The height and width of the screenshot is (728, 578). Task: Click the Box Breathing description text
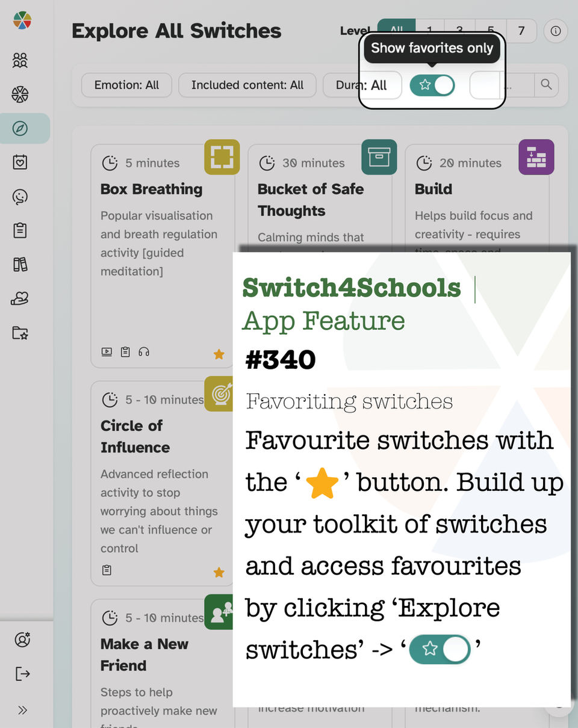159,243
